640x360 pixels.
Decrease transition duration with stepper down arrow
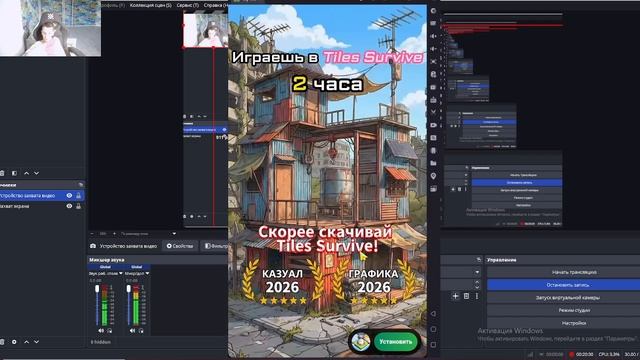coord(477,287)
